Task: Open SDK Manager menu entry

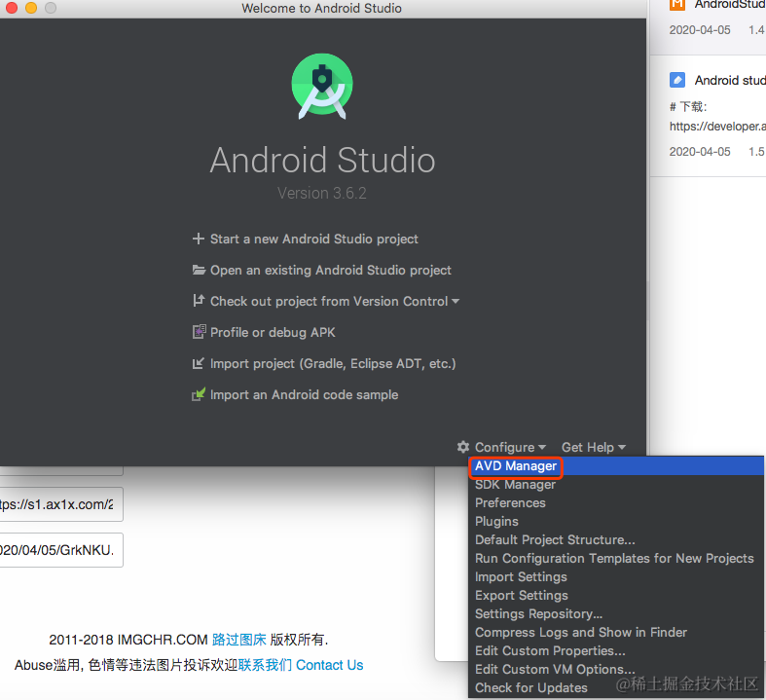Action: click(x=615, y=485)
